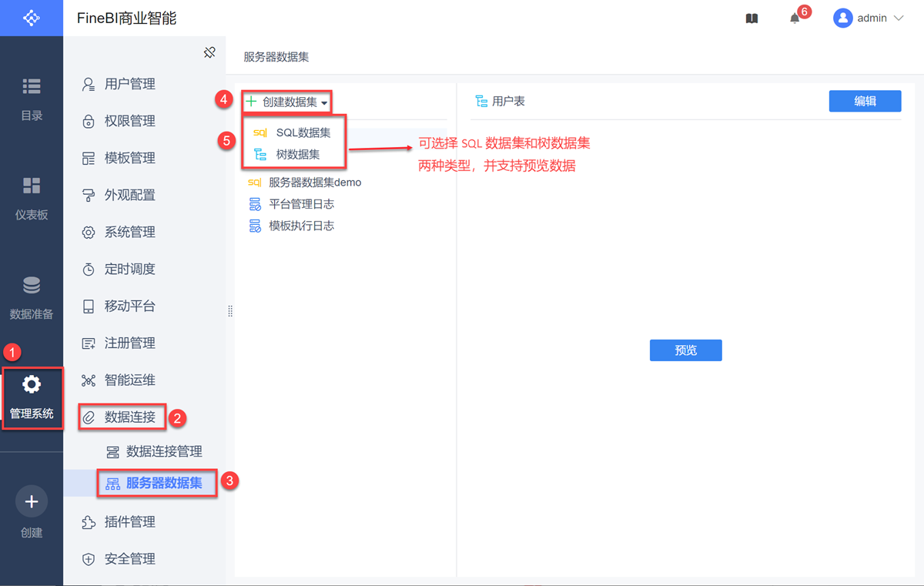This screenshot has width=924, height=586.
Task: Open notifications bell icon
Action: pyautogui.click(x=795, y=18)
